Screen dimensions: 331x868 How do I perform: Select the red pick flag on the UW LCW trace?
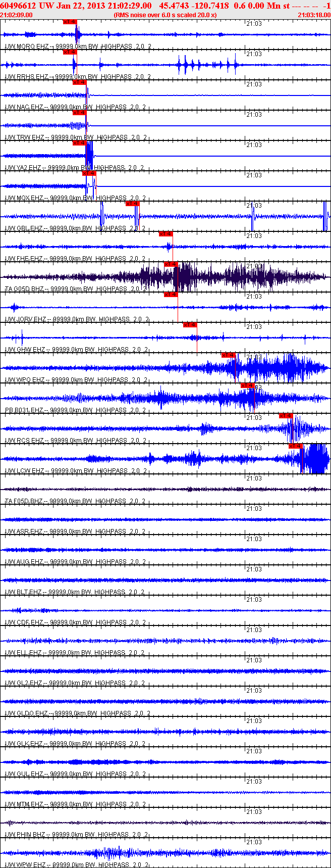pos(296,446)
